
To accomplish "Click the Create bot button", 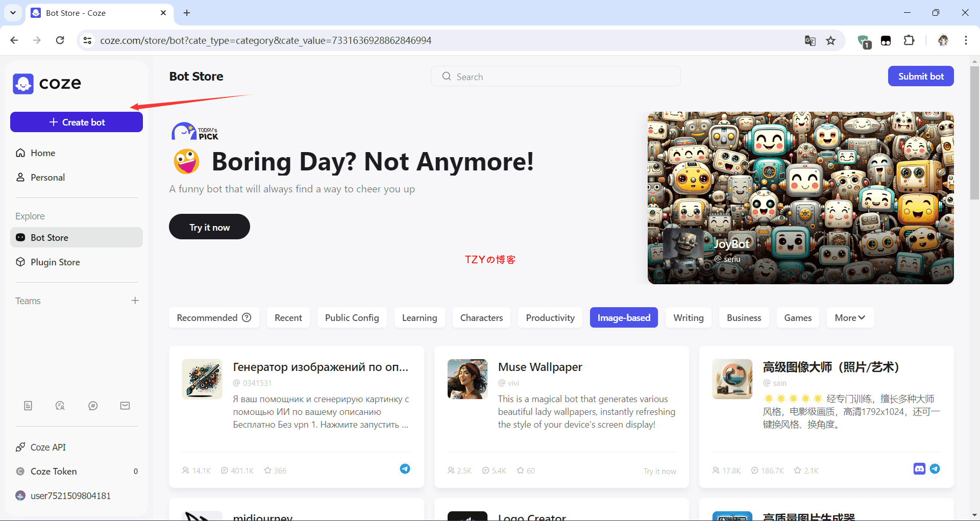I will click(x=77, y=122).
